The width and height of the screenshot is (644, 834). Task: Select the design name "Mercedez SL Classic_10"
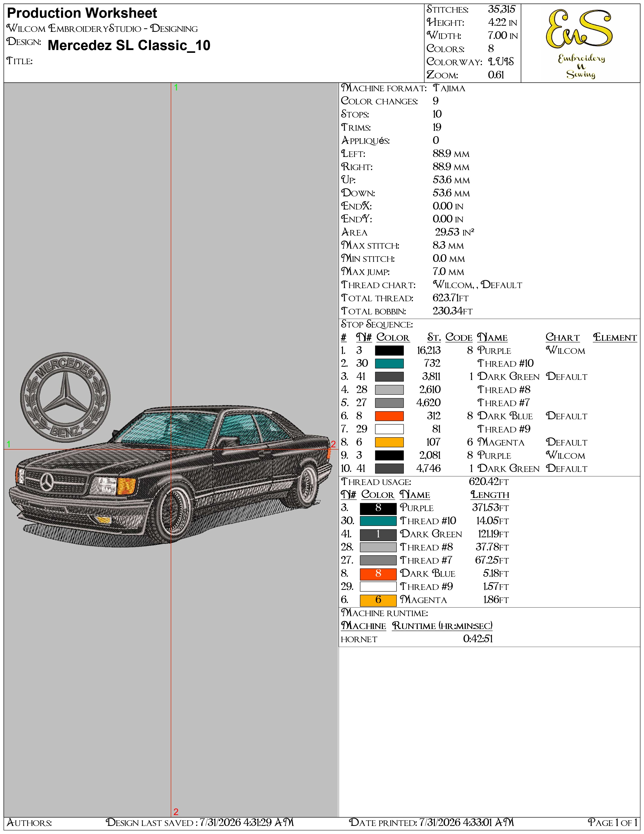(129, 45)
